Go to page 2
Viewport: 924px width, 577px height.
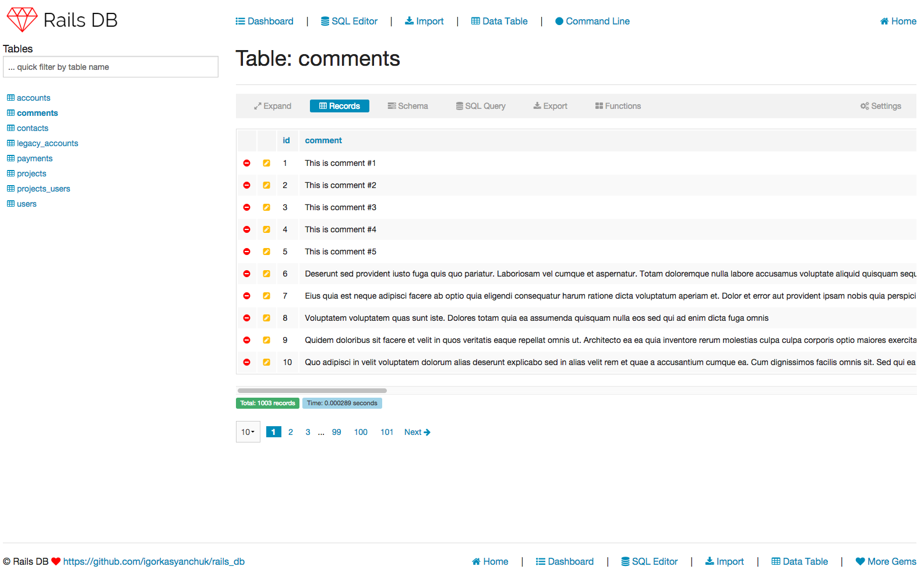click(291, 432)
